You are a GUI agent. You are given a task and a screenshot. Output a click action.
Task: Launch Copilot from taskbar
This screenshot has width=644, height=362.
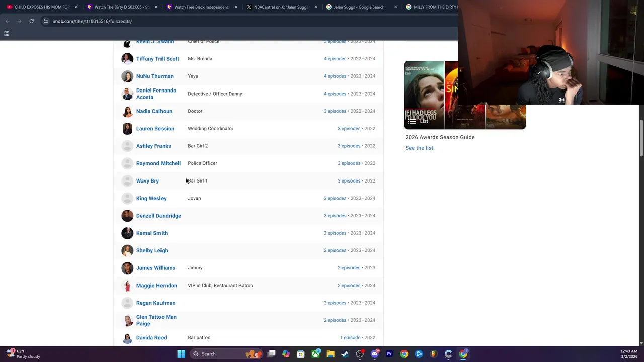coord(286,354)
